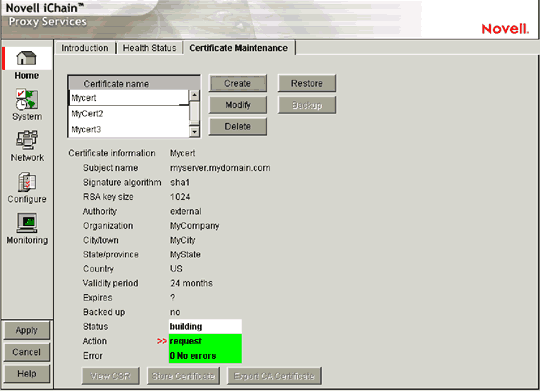Click the Modify button
Viewport: 540px width, 391px height.
pyautogui.click(x=238, y=105)
